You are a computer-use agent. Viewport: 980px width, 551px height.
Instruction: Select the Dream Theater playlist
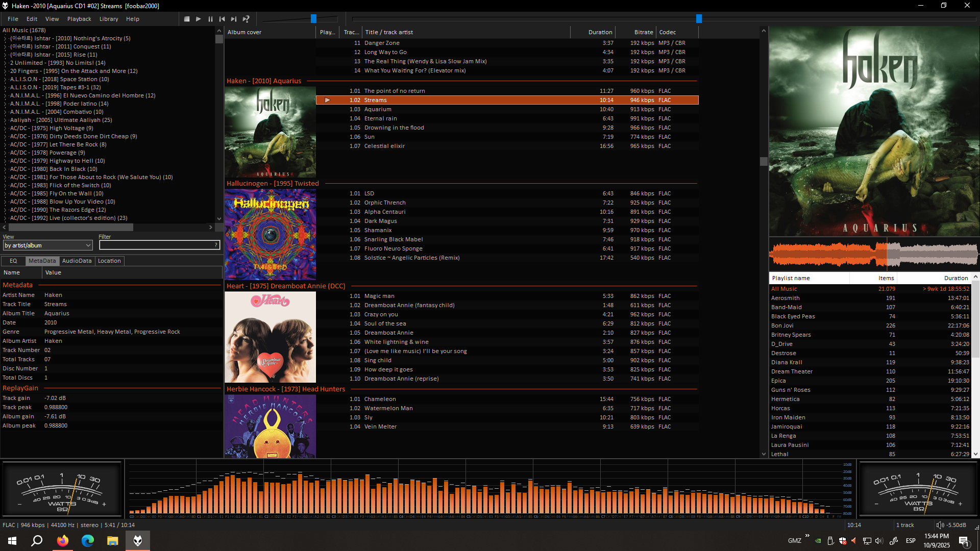coord(792,371)
